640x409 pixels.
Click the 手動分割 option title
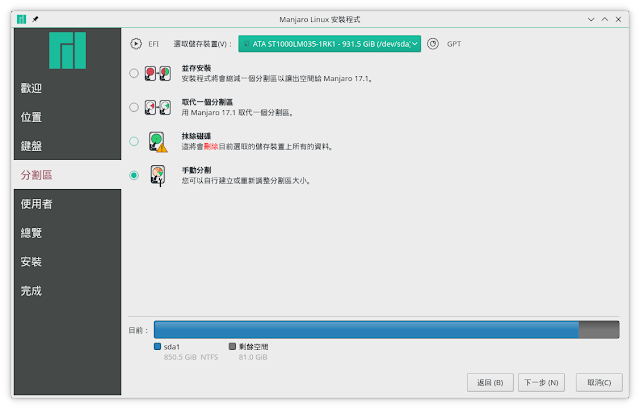tap(196, 170)
